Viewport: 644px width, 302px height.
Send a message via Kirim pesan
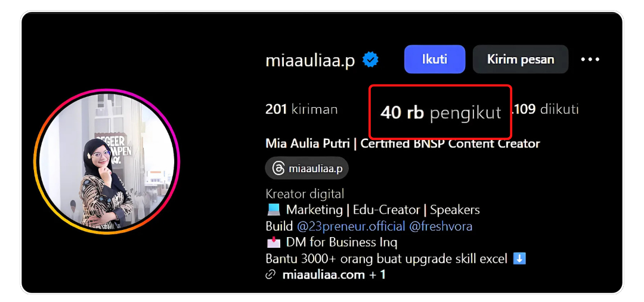(521, 60)
